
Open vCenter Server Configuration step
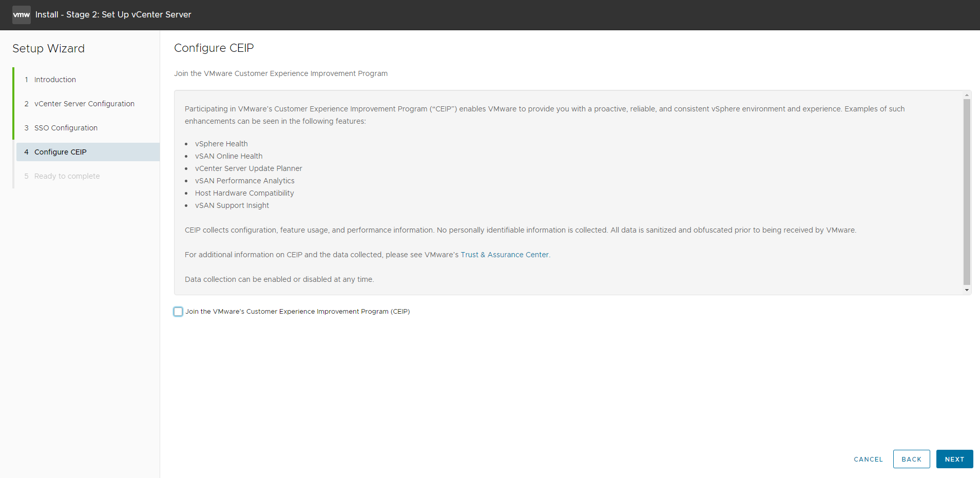[84, 104]
